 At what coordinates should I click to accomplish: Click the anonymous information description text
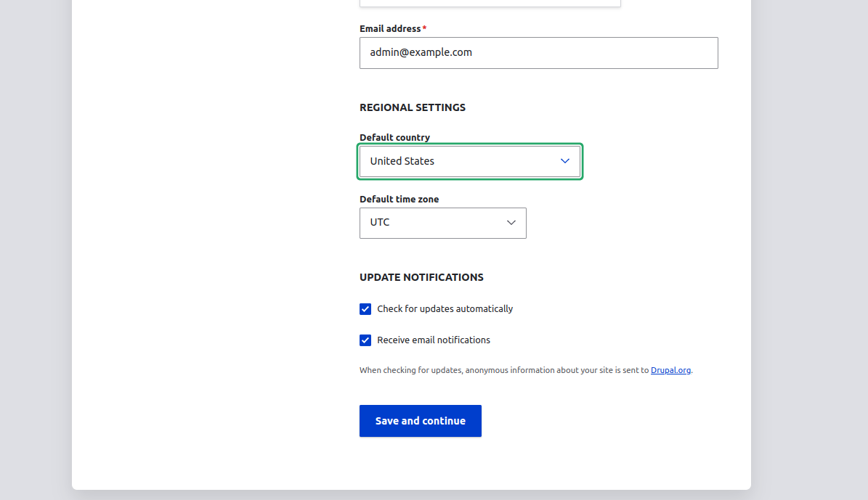(503, 370)
